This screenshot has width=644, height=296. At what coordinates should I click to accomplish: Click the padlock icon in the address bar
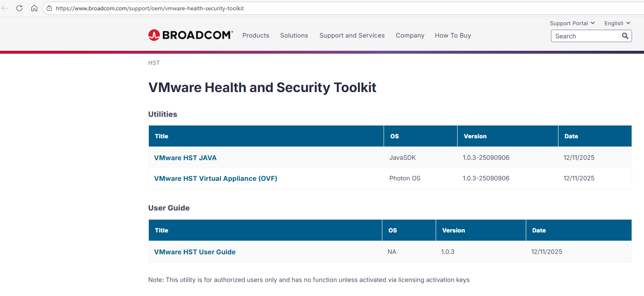point(49,8)
